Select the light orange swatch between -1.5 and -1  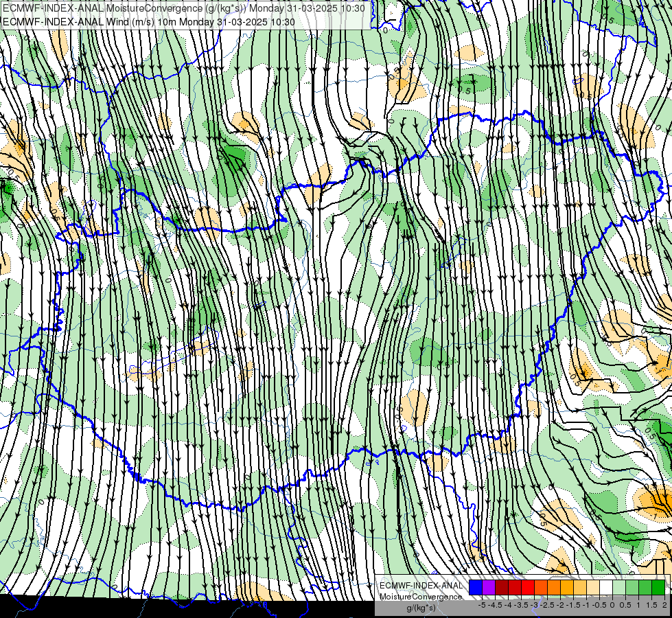[580, 587]
